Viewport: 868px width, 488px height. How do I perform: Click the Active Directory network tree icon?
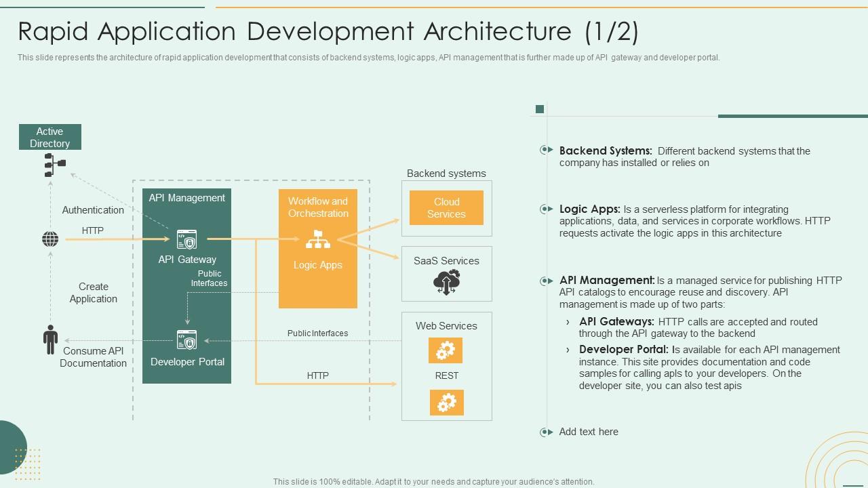click(x=54, y=165)
